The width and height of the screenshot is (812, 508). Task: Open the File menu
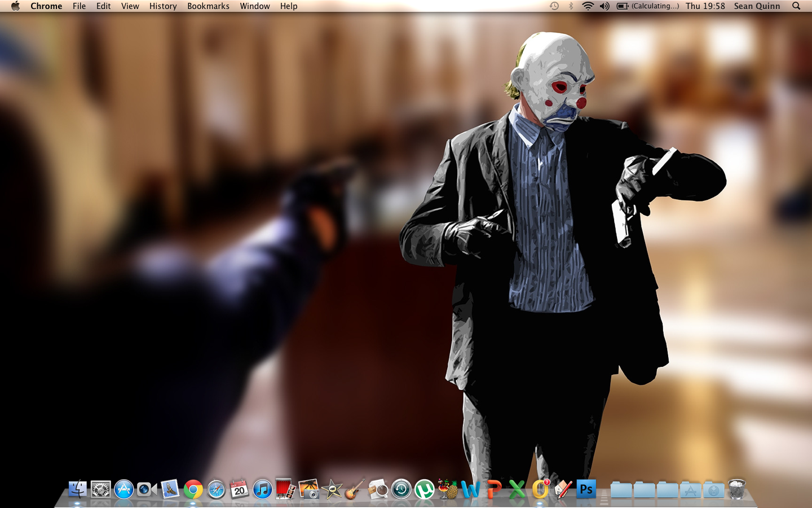[80, 6]
